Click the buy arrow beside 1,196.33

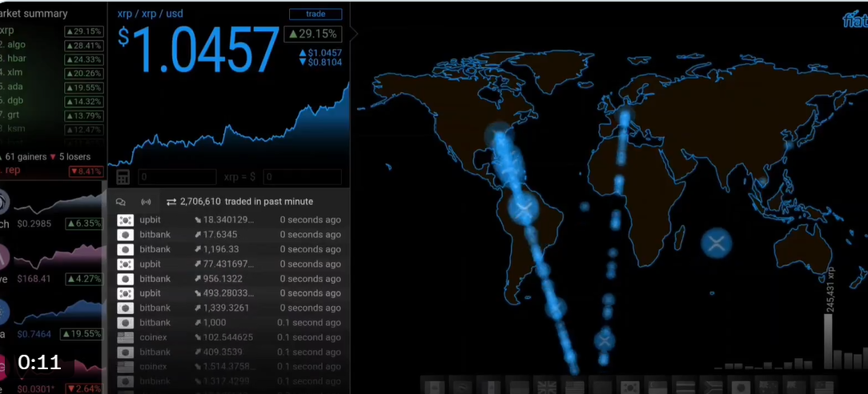(198, 250)
